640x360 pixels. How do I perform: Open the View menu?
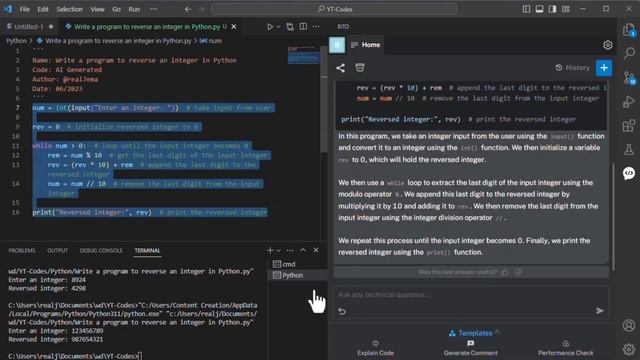coord(98,9)
